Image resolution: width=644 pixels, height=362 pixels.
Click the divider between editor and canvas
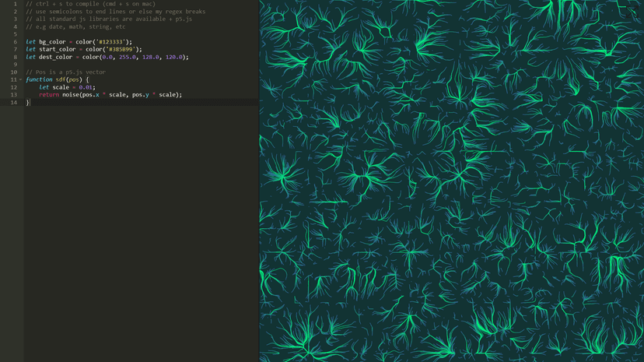coord(259,181)
